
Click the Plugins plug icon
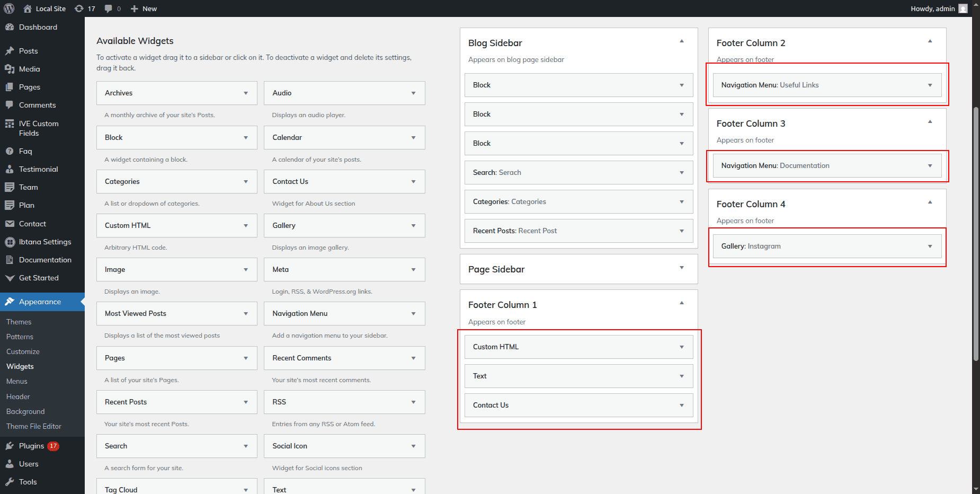pyautogui.click(x=10, y=446)
